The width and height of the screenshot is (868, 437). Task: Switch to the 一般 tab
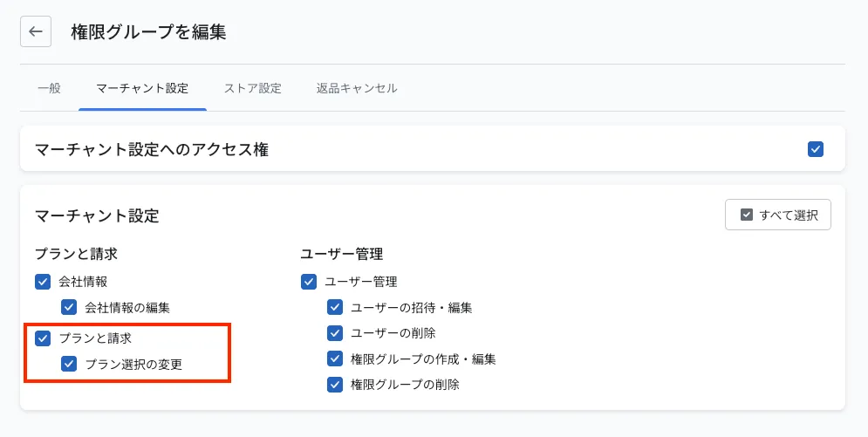49,88
